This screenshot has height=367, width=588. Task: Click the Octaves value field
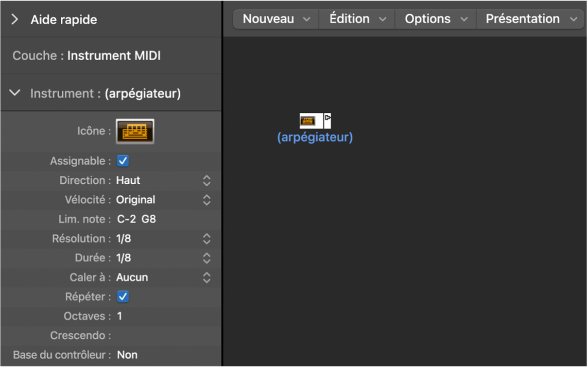[120, 316]
